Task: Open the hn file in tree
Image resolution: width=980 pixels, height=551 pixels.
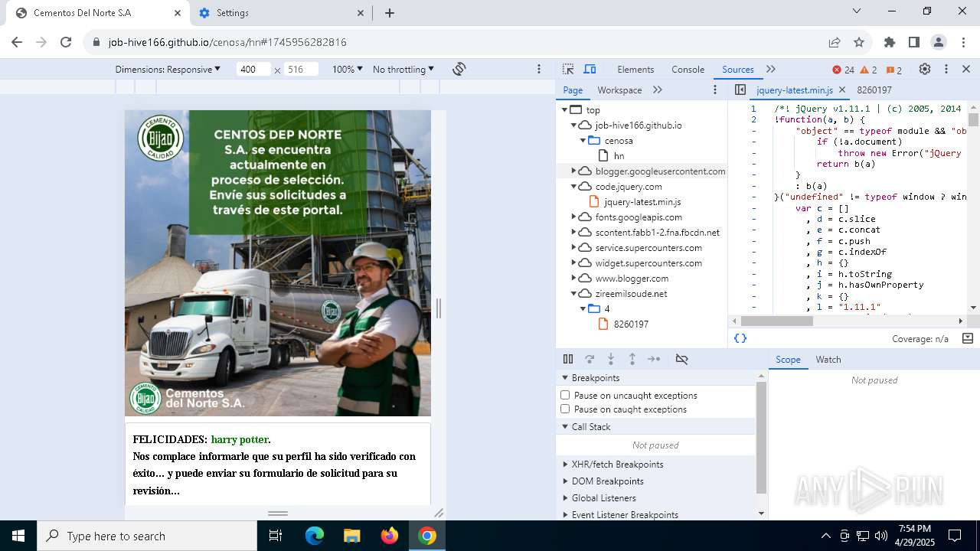Action: coord(619,156)
